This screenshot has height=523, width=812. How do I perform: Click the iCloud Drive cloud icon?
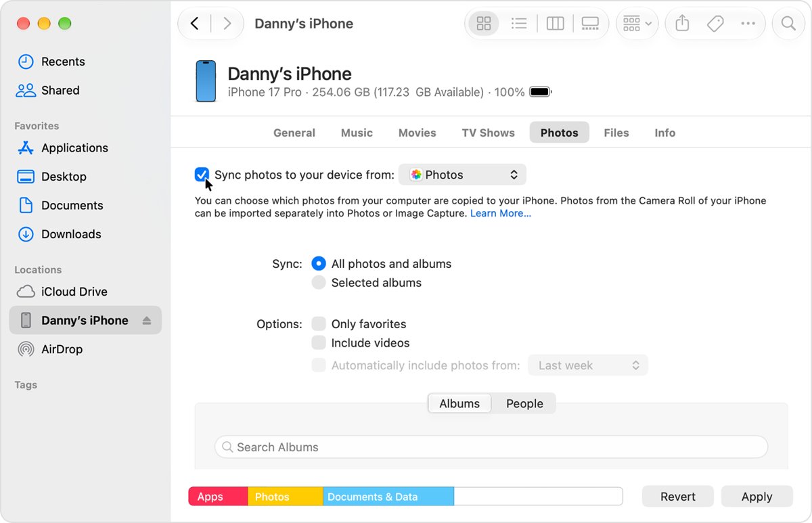click(26, 292)
